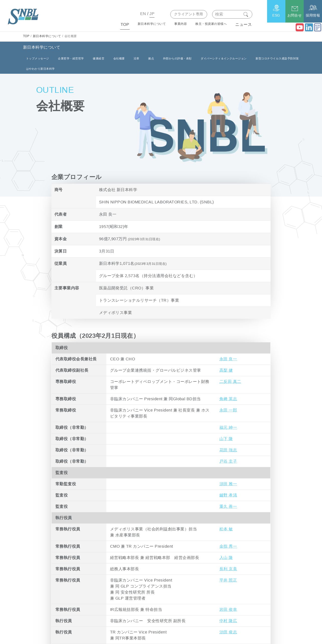Open 須田 雅一 auditor profile link
Screen dimensions: 322x644
pos(228,484)
